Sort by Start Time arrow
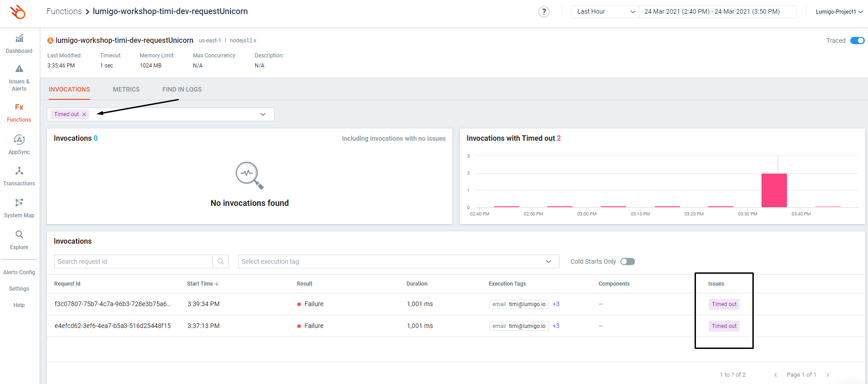The width and height of the screenshot is (868, 384). coord(217,284)
